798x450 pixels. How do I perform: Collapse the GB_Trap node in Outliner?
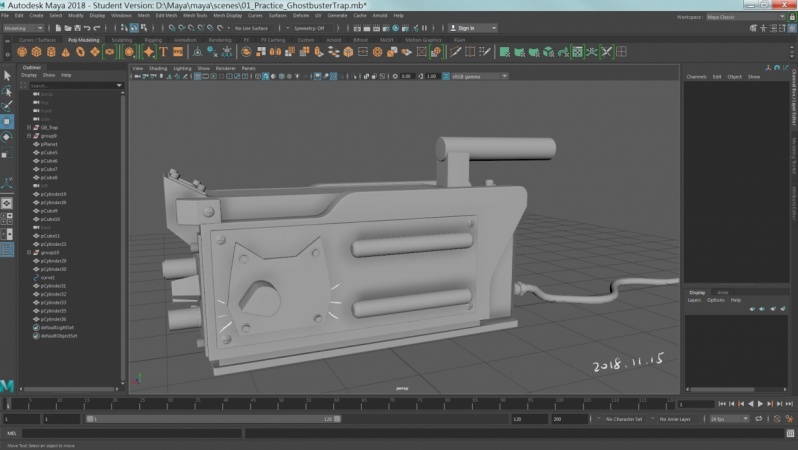[x=29, y=127]
